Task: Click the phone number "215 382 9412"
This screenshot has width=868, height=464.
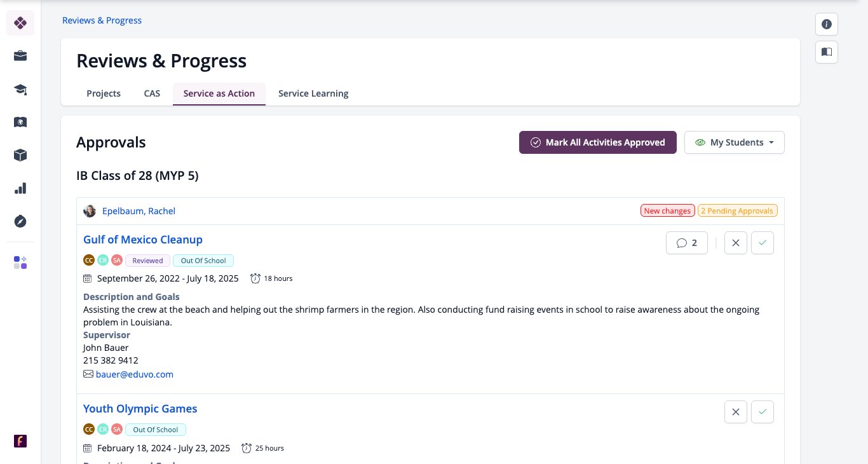Action: tap(111, 360)
